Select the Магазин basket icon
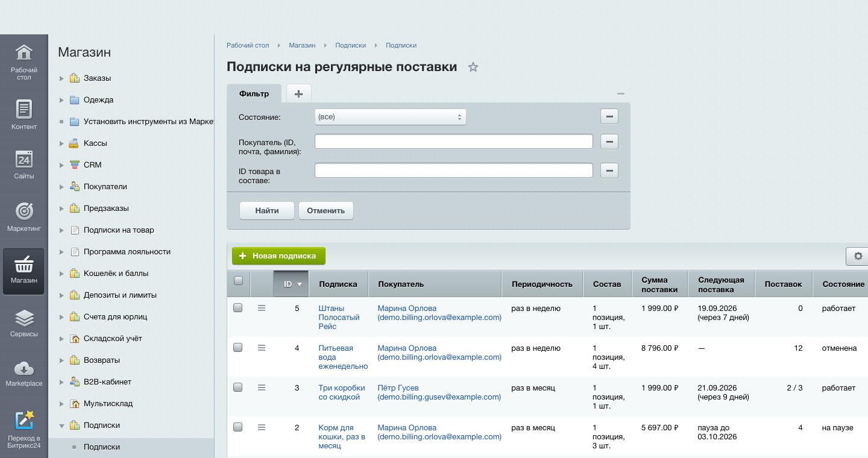 click(x=24, y=264)
